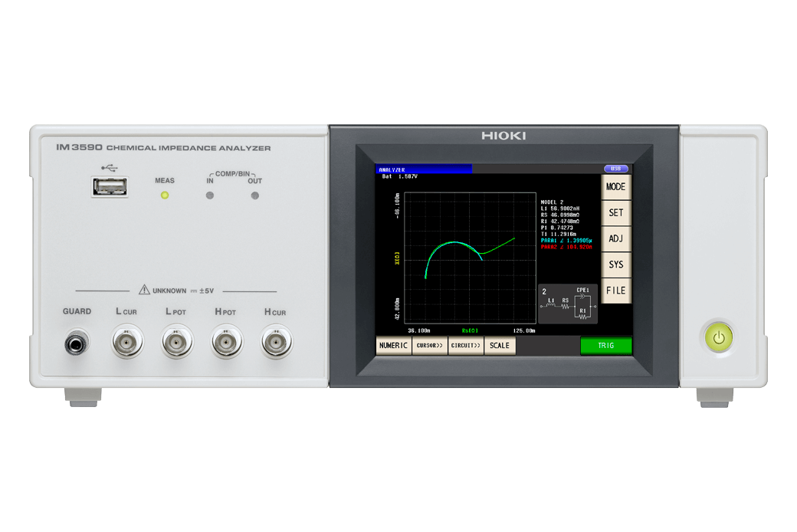Select the 'MODEL 2' label

(552, 202)
